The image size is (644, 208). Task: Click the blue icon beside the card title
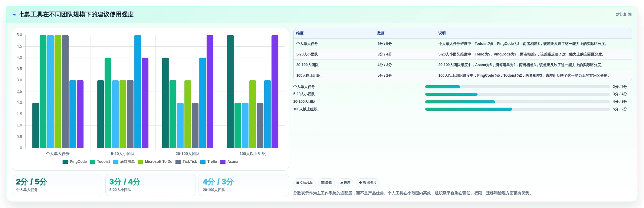click(14, 15)
